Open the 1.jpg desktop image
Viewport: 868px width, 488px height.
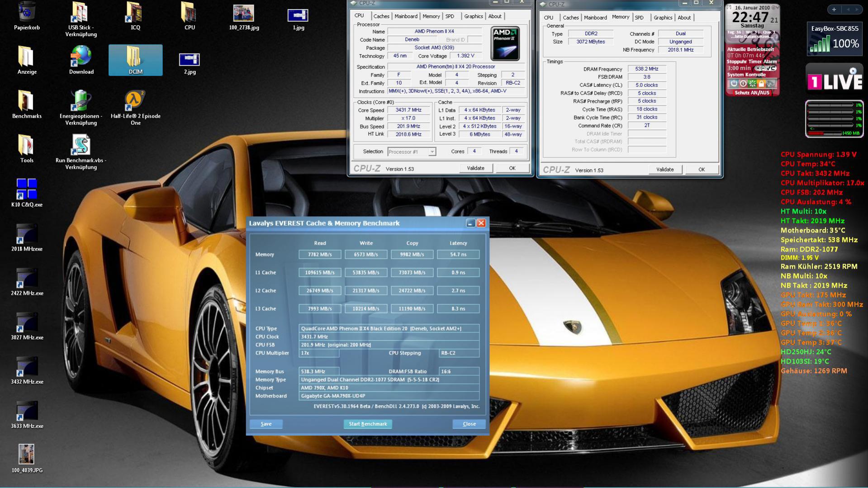click(298, 19)
